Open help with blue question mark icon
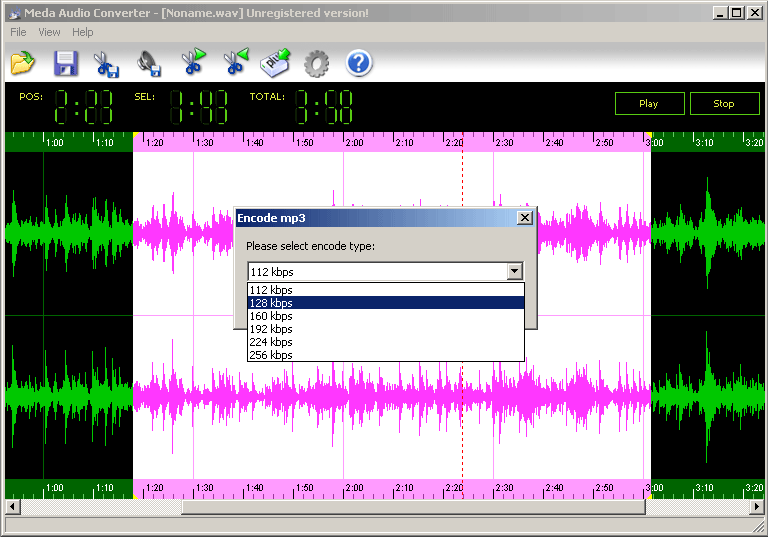Viewport: 768px width, 537px height. coord(359,63)
